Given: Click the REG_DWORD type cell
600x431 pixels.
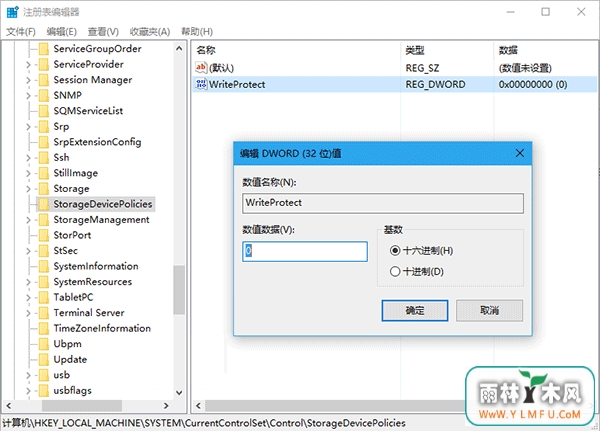Looking at the screenshot, I should click(x=435, y=84).
